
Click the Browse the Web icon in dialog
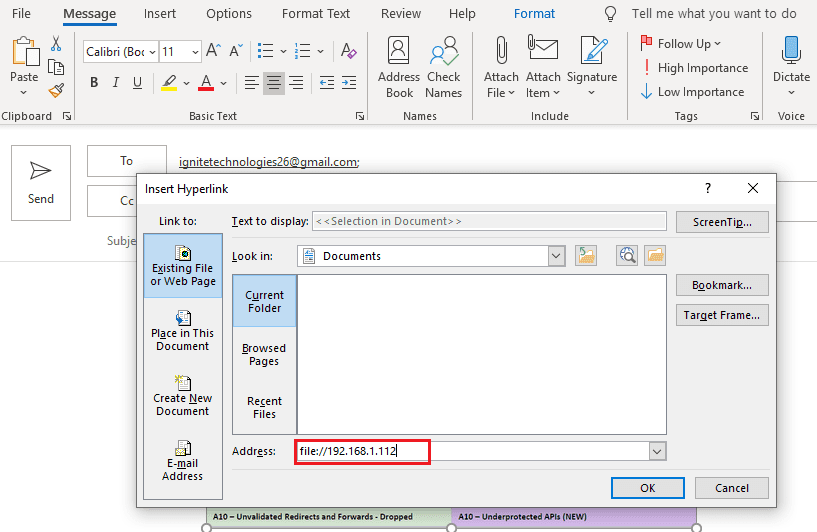point(627,256)
